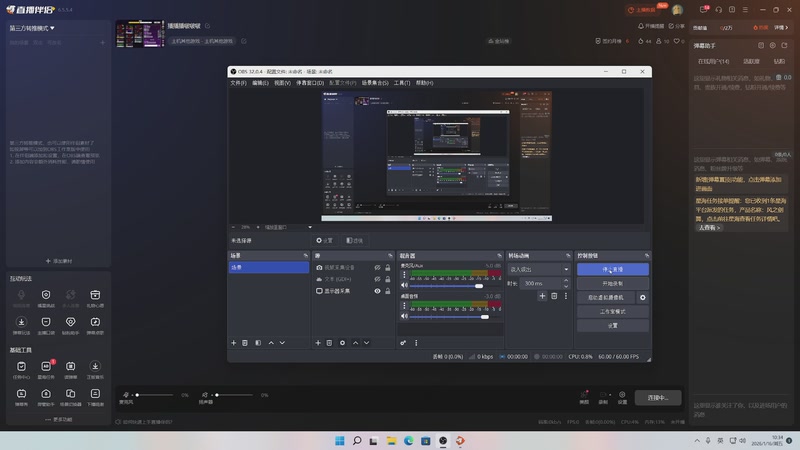The image size is (800, 450).
Task: Click 更多功能 at bottom of tools
Action: pyautogui.click(x=59, y=419)
